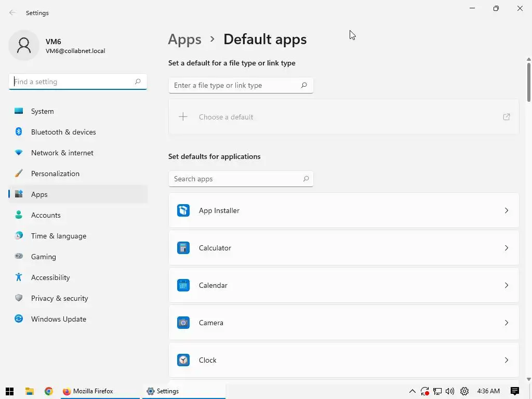Click the Clock app icon

coord(183,360)
